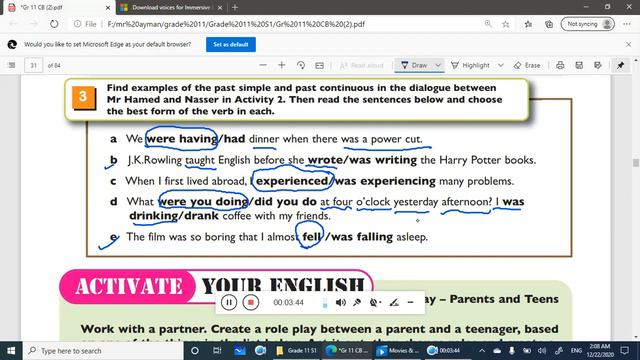Viewport: 640px width, 360px height.
Task: Save the PDF as a copy
Action: (x=598, y=65)
